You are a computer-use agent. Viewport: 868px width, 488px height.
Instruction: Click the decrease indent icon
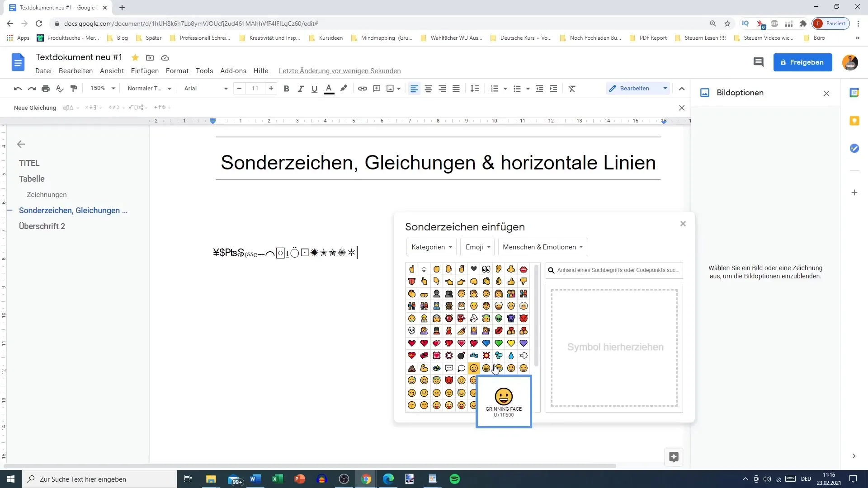click(539, 89)
